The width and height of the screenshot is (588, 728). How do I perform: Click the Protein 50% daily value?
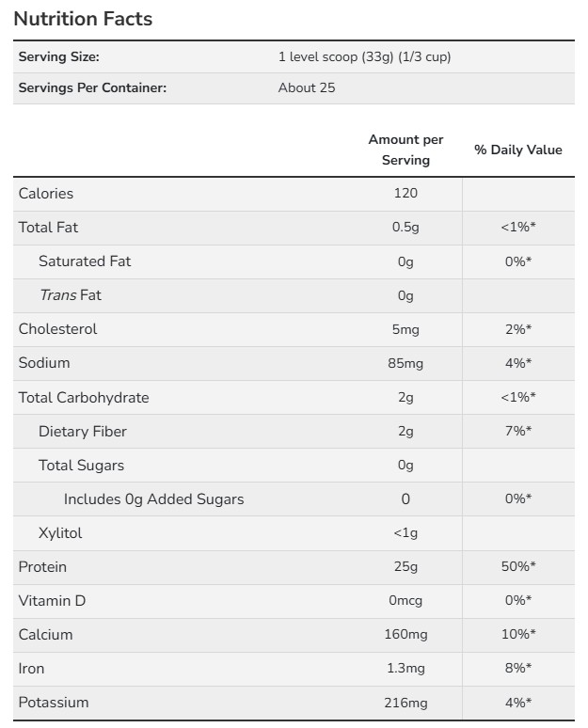(x=517, y=566)
